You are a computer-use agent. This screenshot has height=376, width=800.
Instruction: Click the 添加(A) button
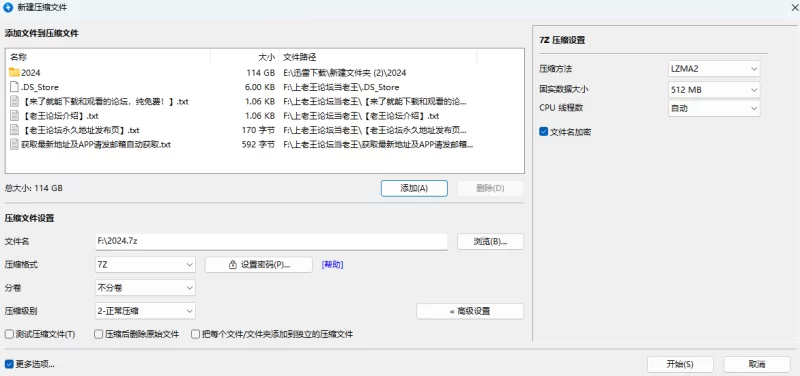pyautogui.click(x=414, y=188)
